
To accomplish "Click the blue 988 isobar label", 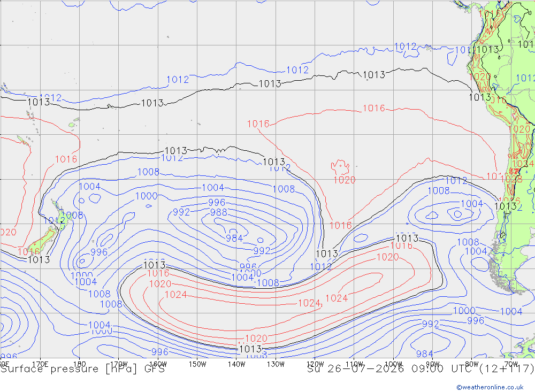I will [x=219, y=212].
